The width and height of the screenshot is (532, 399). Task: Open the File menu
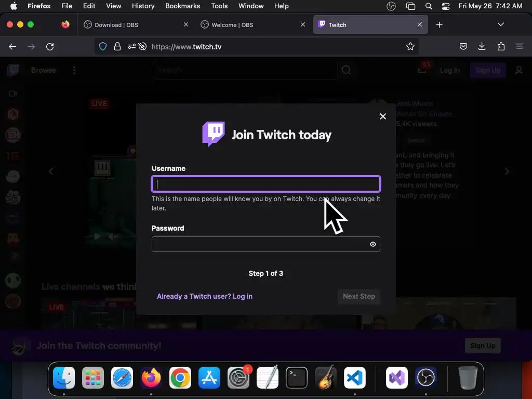(x=67, y=6)
